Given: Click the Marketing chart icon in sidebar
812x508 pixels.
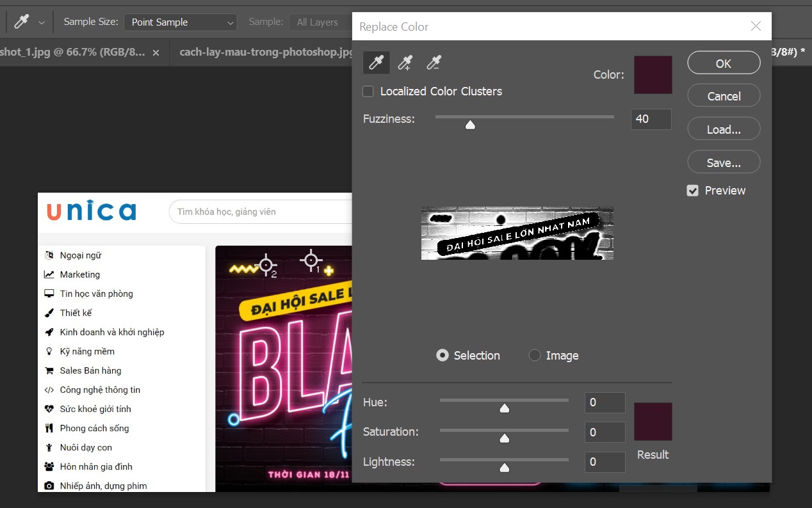Looking at the screenshot, I should point(49,274).
